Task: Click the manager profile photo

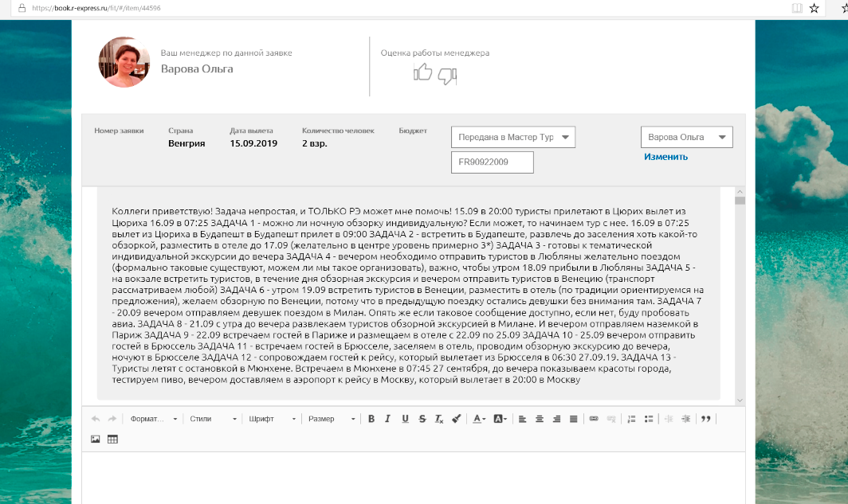Action: (x=124, y=62)
